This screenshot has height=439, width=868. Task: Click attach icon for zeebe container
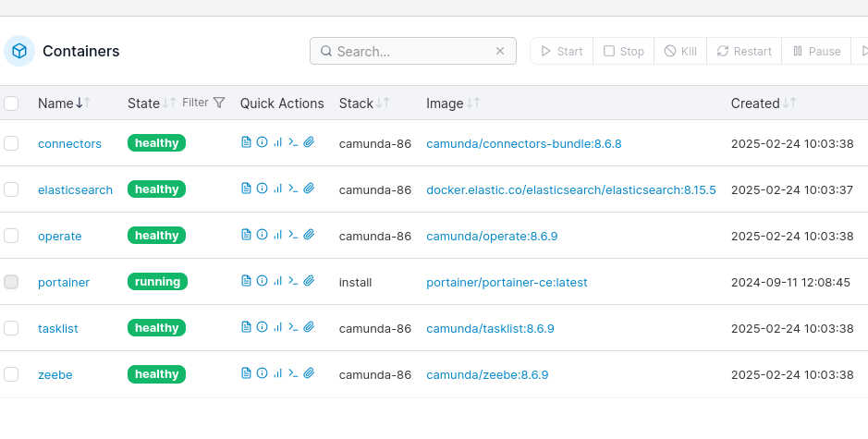pos(309,373)
